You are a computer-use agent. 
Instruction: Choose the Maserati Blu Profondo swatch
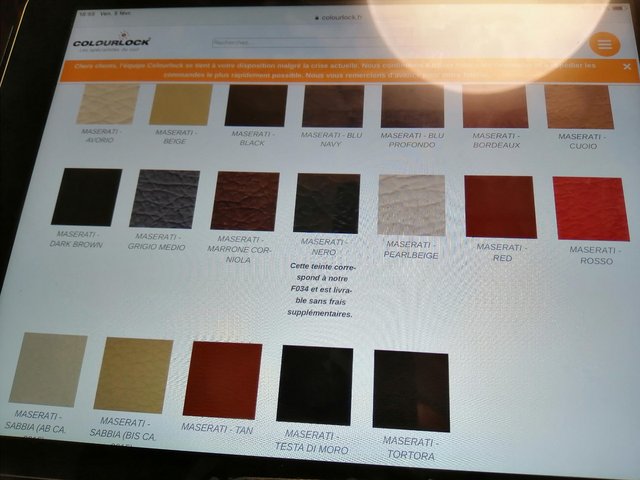click(413, 107)
